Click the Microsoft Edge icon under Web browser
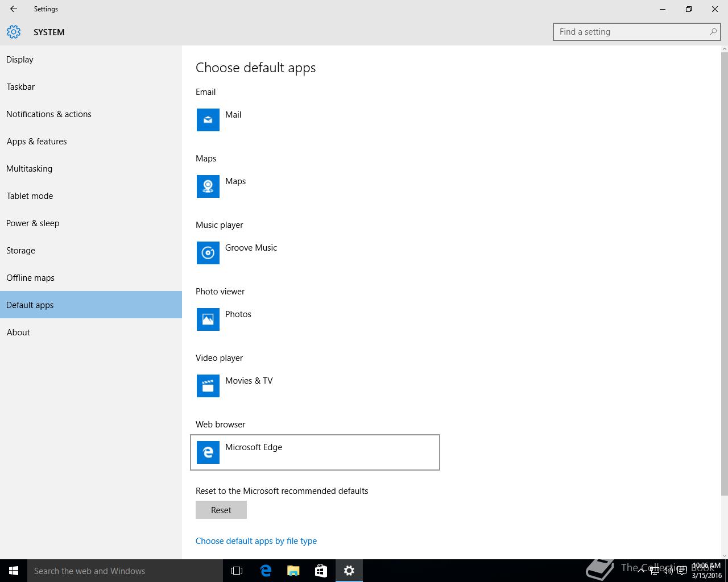728x582 pixels. (x=208, y=452)
